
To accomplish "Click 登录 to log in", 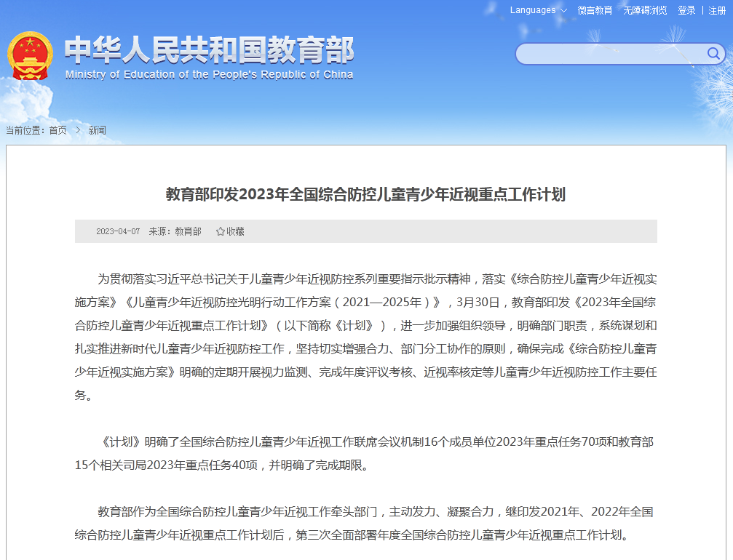I will click(686, 10).
